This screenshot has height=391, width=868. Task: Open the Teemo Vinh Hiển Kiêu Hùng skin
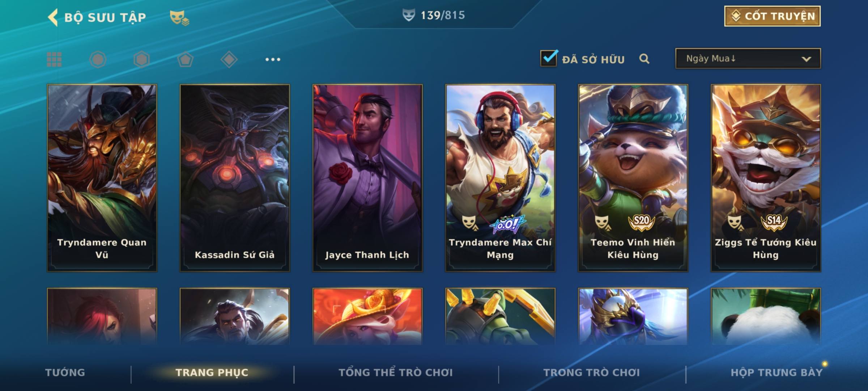(633, 178)
